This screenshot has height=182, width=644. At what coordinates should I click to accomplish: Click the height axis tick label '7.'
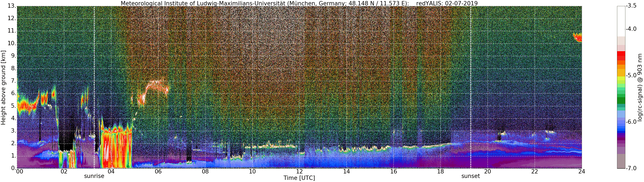[x=13, y=81]
